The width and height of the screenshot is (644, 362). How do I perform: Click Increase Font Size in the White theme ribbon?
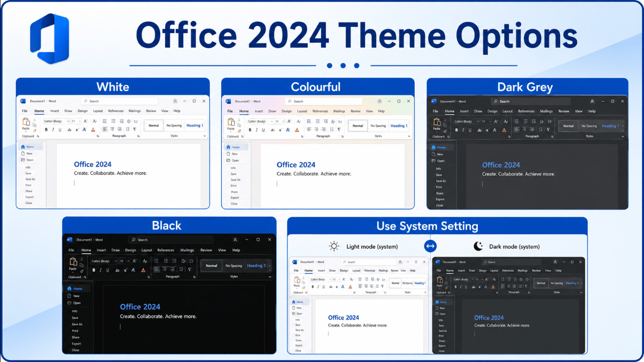(85, 121)
